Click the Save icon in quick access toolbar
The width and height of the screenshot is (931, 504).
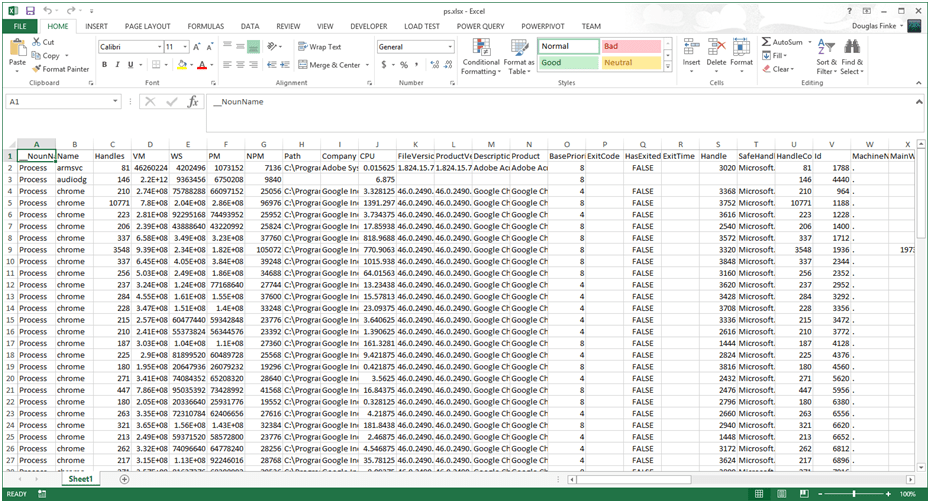30,10
